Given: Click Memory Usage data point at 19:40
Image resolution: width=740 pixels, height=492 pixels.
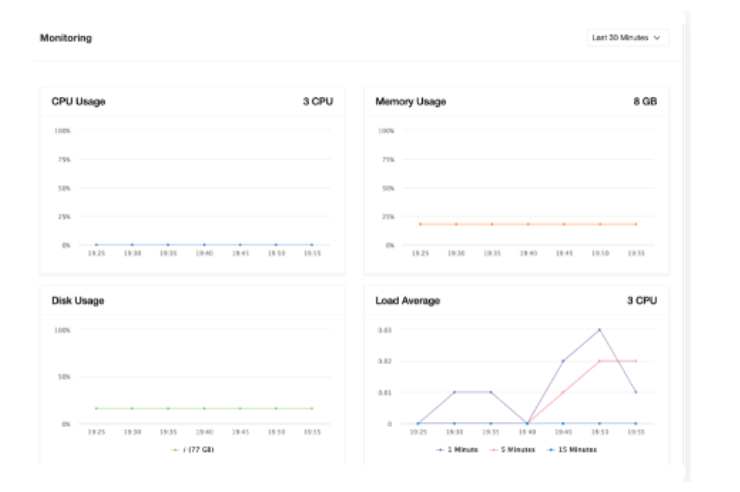Looking at the screenshot, I should pyautogui.click(x=528, y=224).
